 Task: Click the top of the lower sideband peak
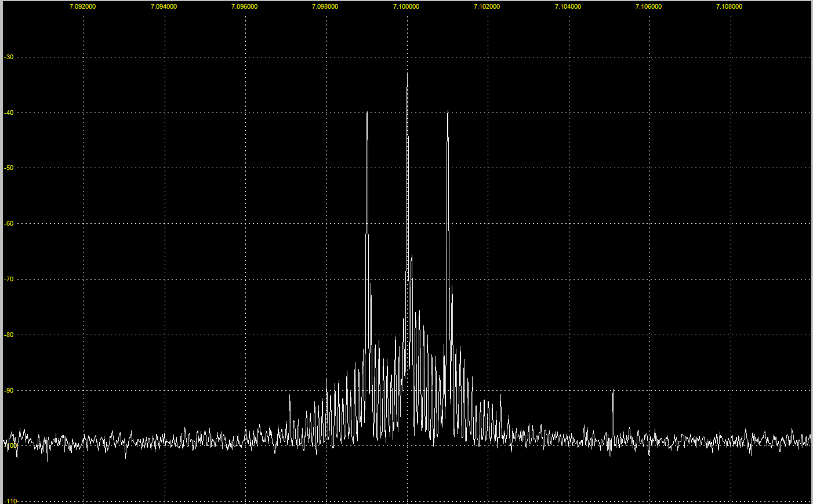367,113
